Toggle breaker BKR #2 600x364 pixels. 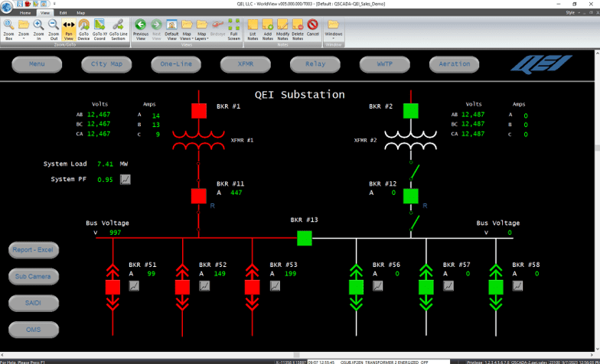coord(410,111)
